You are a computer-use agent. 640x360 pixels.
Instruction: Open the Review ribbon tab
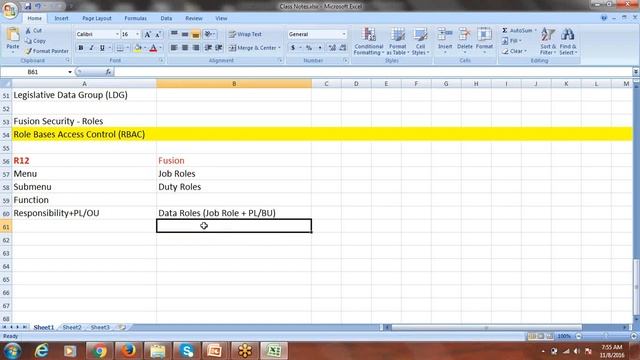(x=194, y=18)
